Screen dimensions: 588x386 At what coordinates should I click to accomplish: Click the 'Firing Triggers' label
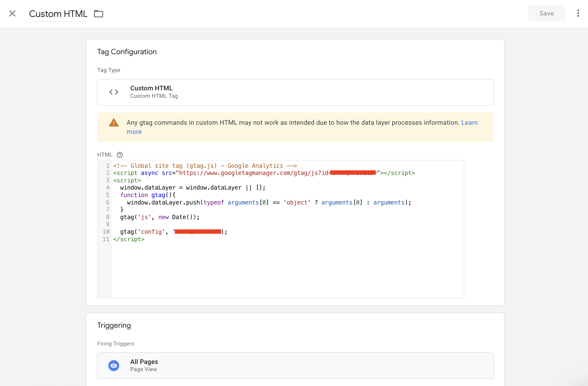pyautogui.click(x=115, y=344)
